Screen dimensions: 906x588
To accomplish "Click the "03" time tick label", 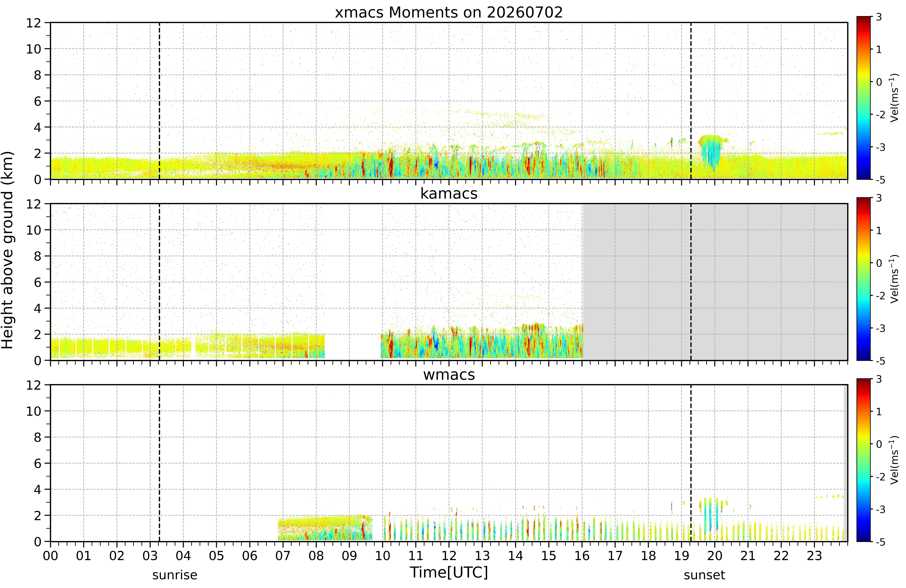I will pos(150,556).
